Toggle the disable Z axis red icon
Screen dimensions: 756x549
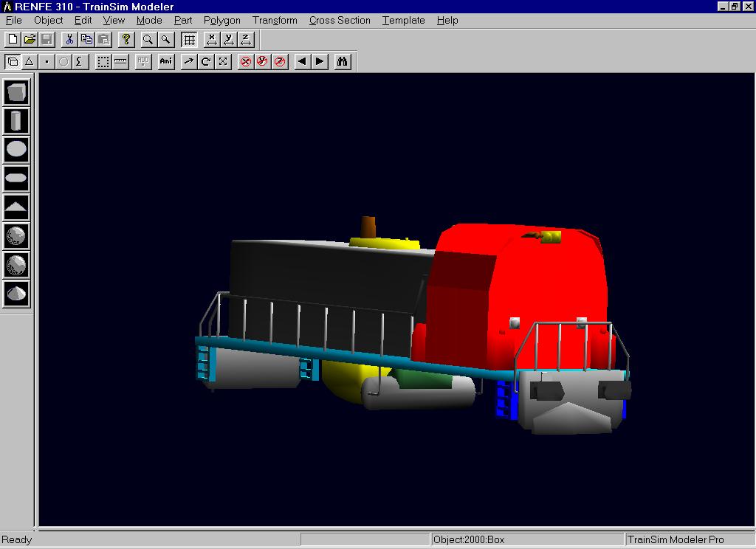point(280,61)
